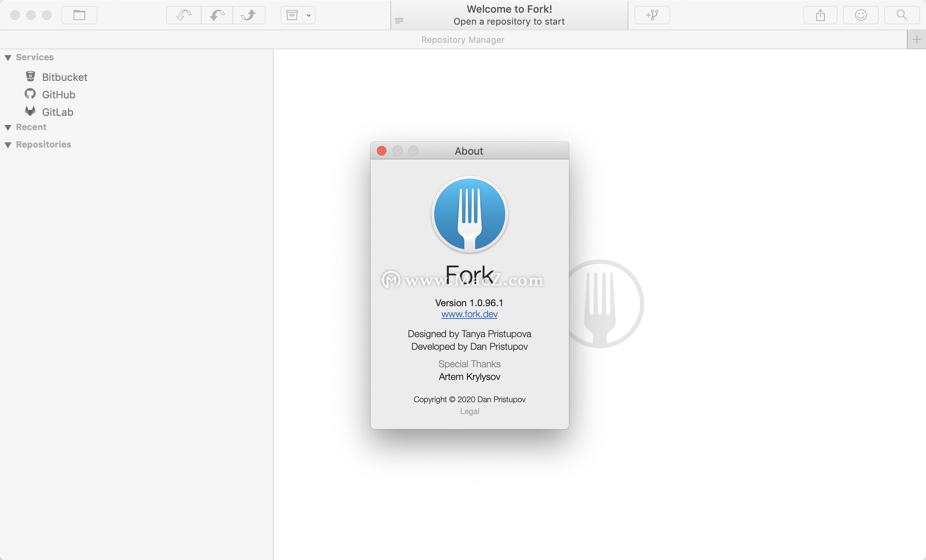This screenshot has height=560, width=926.
Task: Click the blue Fork app logo
Action: pos(469,214)
